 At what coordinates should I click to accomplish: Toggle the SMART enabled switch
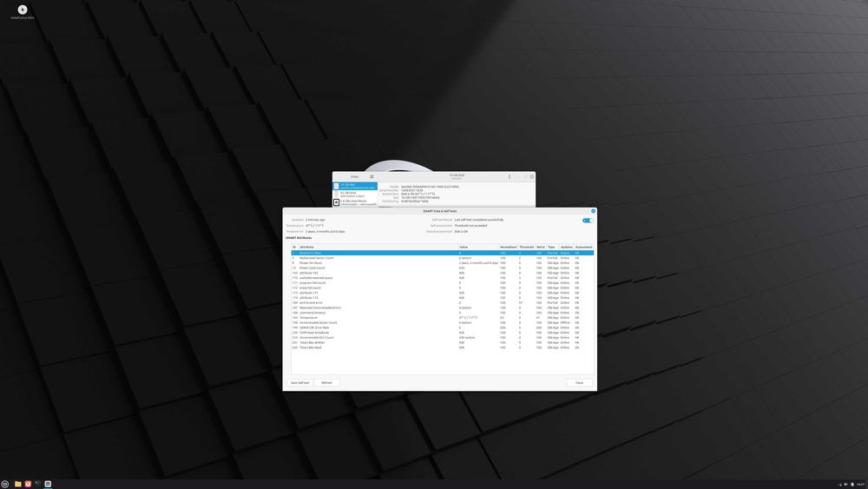click(x=588, y=221)
